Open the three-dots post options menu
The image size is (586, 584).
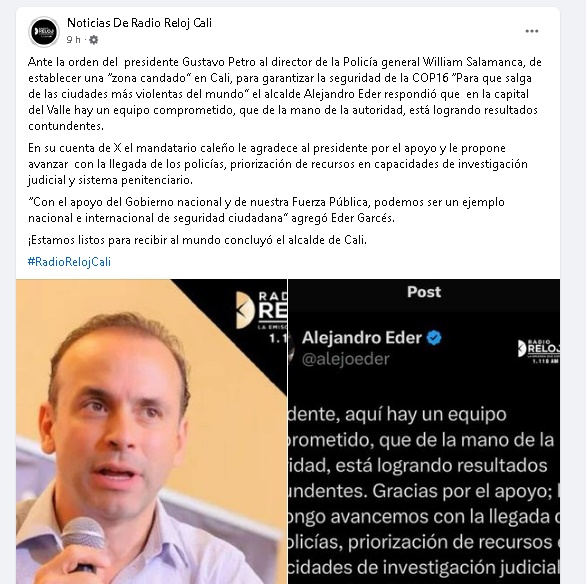[x=531, y=31]
